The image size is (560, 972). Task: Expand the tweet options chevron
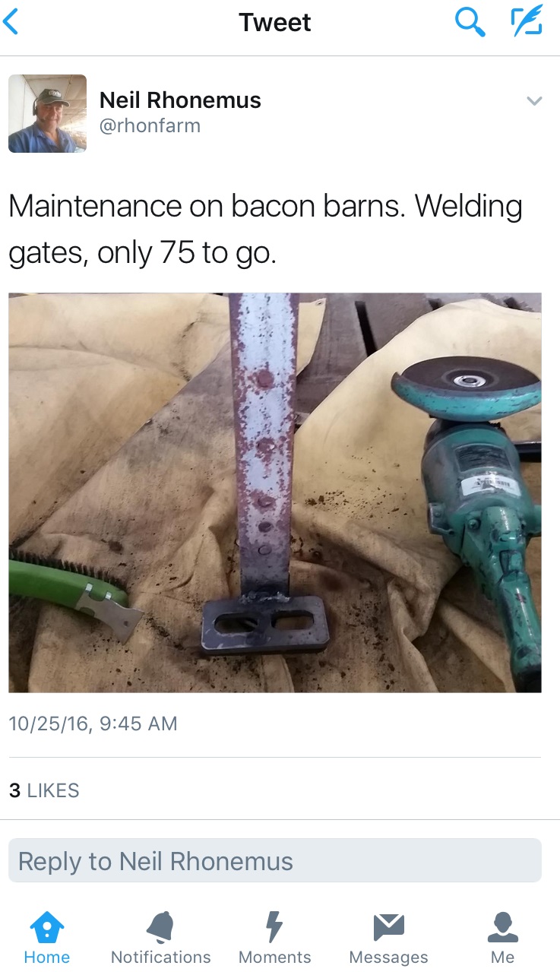click(534, 100)
